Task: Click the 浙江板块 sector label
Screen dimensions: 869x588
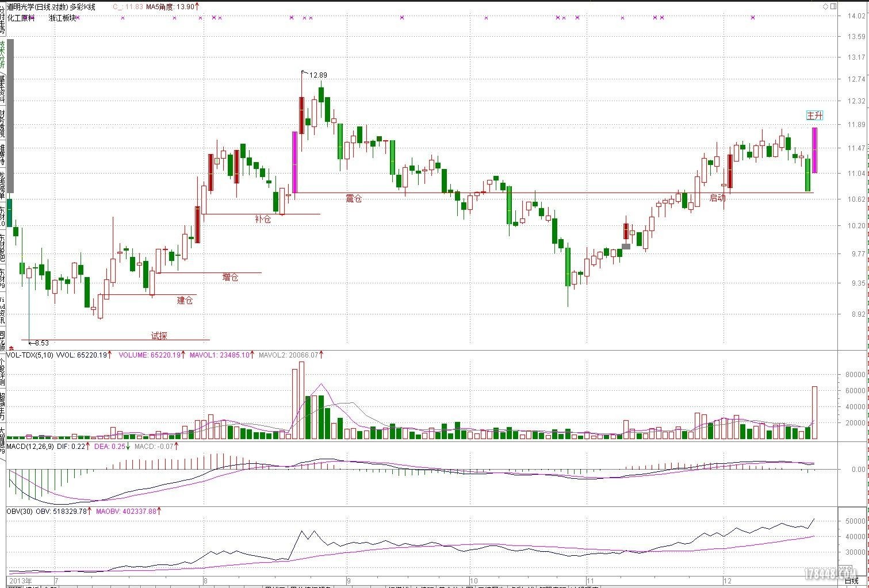Action: [x=63, y=18]
